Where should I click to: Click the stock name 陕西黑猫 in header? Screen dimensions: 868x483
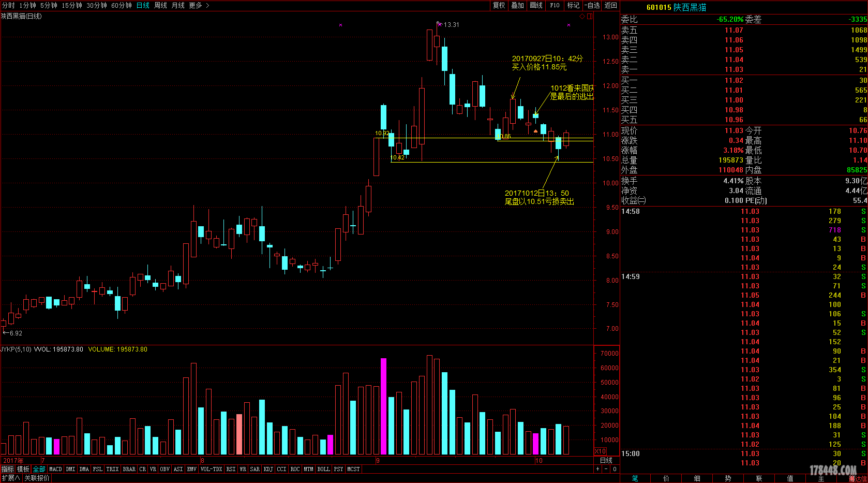coord(690,7)
